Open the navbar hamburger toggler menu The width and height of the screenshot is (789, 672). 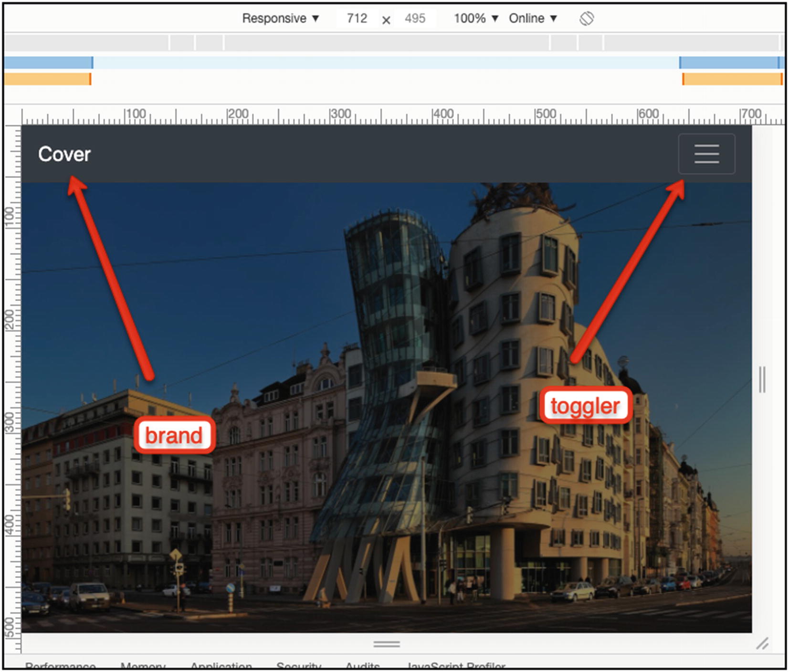707,154
